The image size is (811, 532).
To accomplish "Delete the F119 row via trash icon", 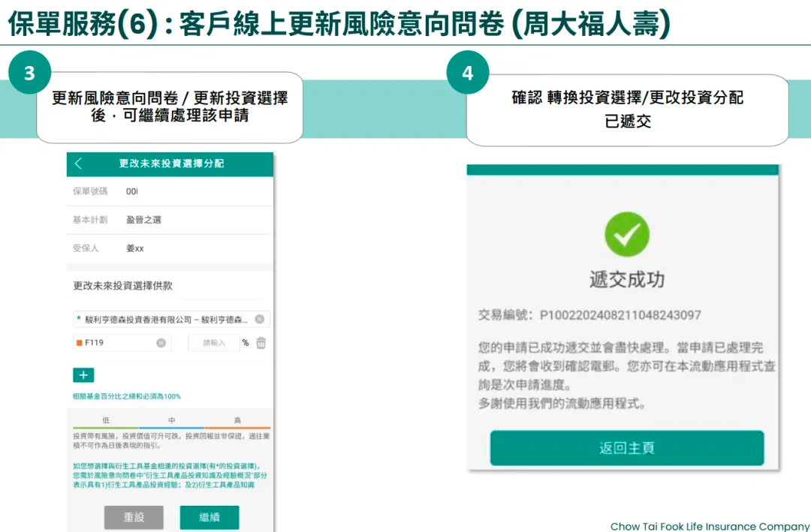I will 261,343.
